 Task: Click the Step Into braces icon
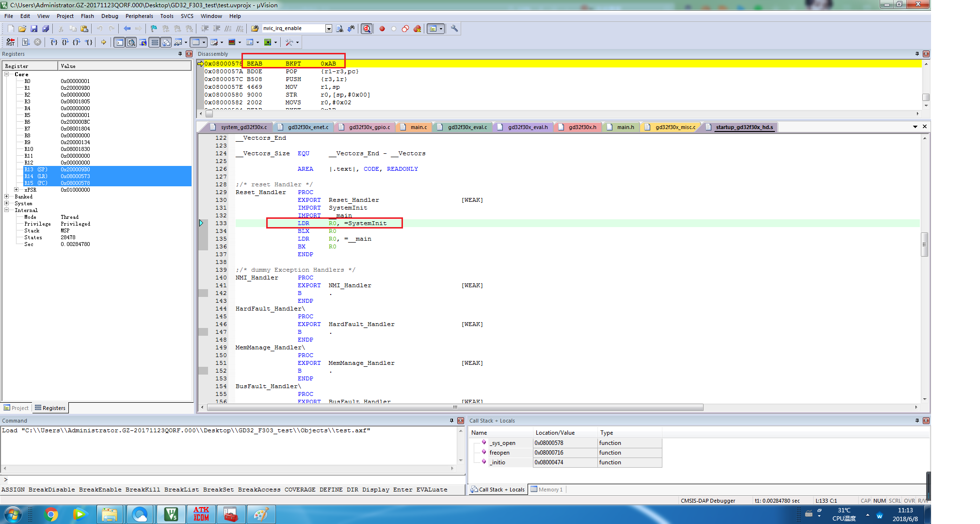tap(54, 42)
